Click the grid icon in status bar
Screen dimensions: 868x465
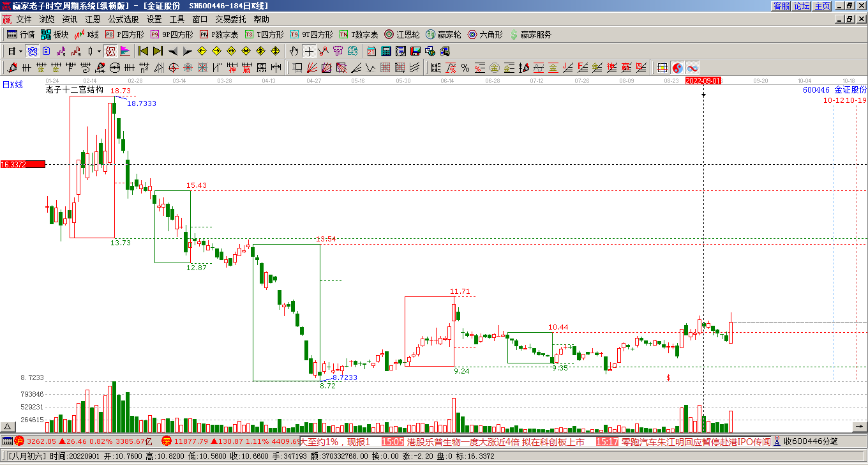pos(7,441)
